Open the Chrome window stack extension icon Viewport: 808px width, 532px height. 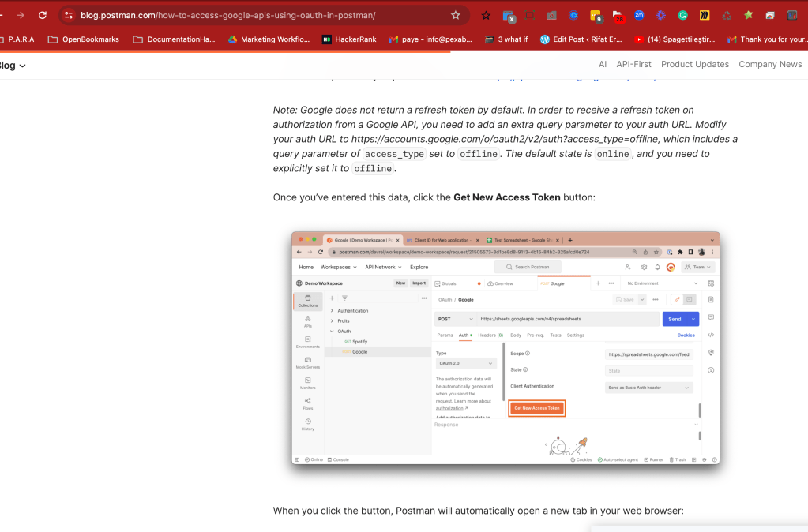tap(770, 16)
